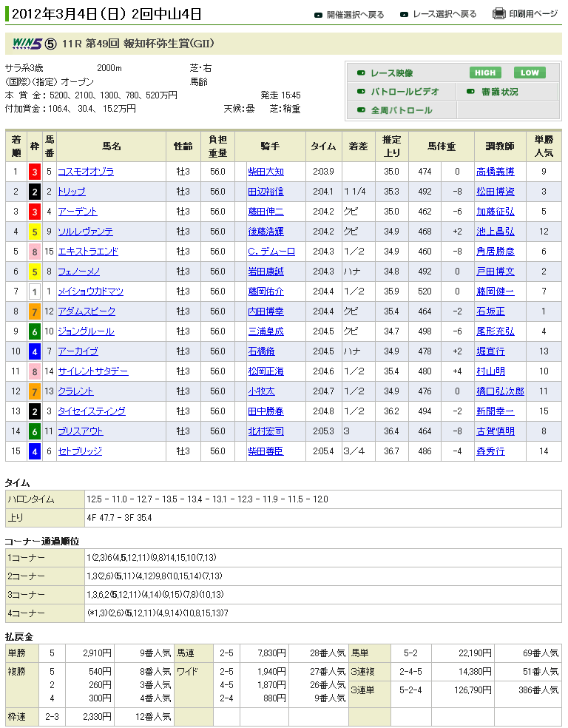Image resolution: width=568 pixels, height=728 pixels.
Task: Open trainer 村山明 page
Action: coord(491,371)
